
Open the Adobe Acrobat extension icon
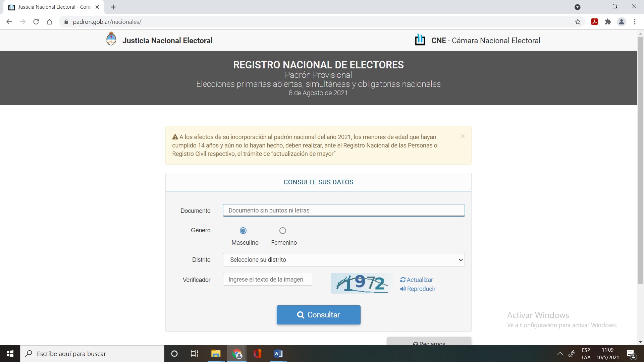click(594, 22)
